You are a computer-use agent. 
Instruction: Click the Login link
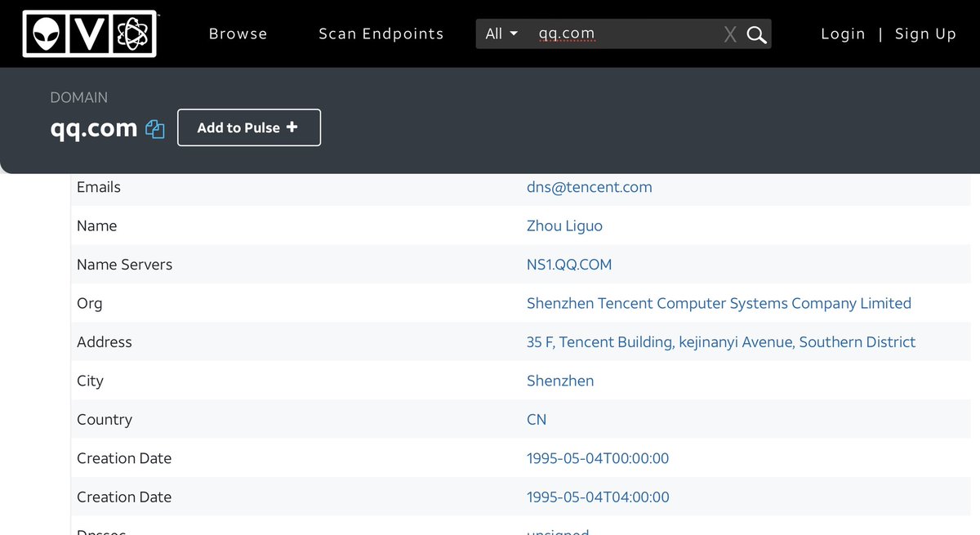tap(843, 33)
